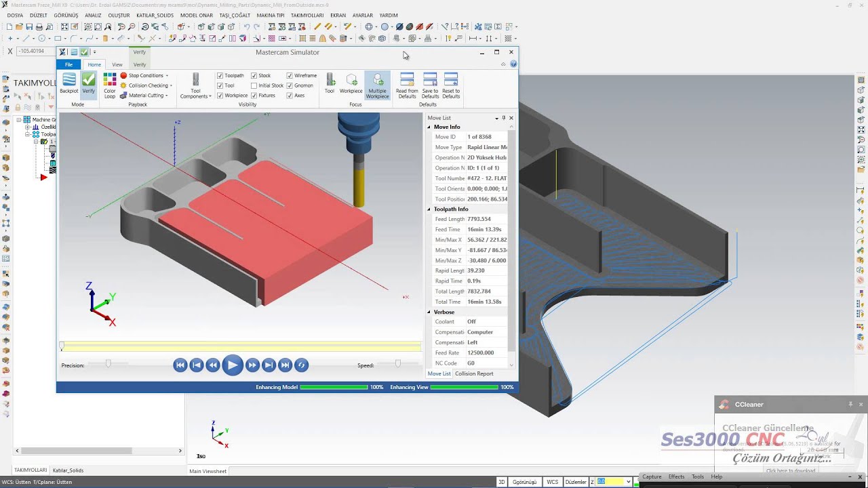The height and width of the screenshot is (488, 868).
Task: Pin the CCleaner notification
Action: [x=850, y=405]
